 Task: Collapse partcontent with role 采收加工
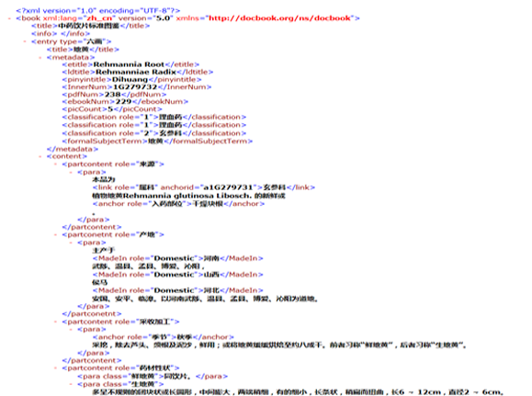[x=56, y=322]
